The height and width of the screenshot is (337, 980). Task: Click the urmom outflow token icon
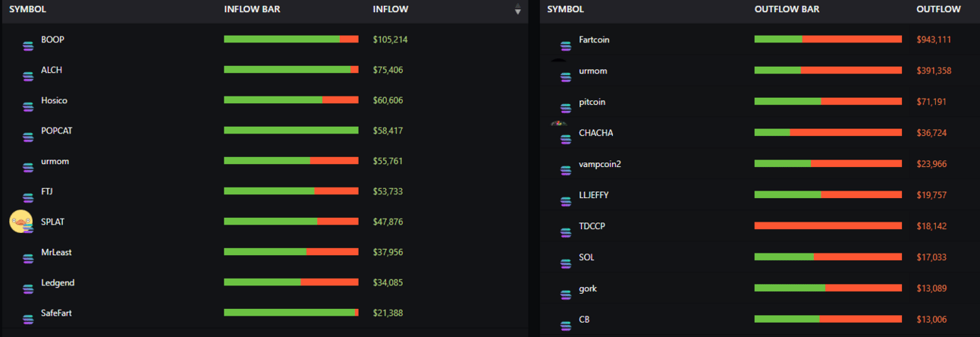(x=566, y=77)
